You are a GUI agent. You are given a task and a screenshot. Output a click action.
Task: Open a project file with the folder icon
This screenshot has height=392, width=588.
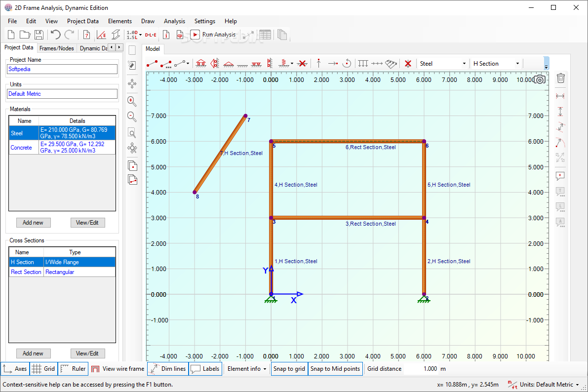coord(25,35)
